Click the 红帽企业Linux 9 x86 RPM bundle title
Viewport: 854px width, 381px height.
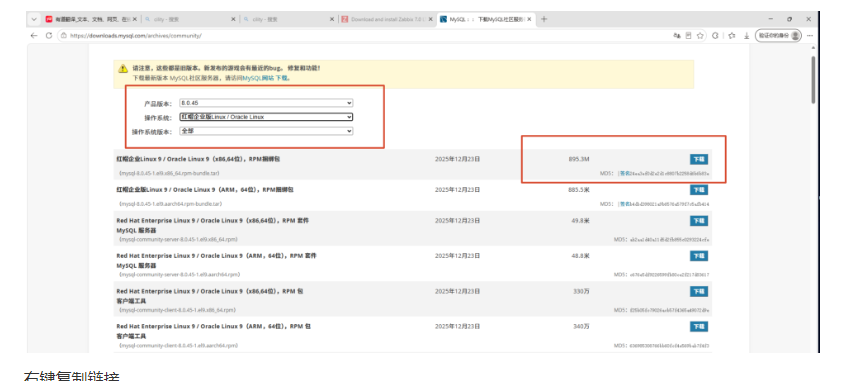click(198, 159)
